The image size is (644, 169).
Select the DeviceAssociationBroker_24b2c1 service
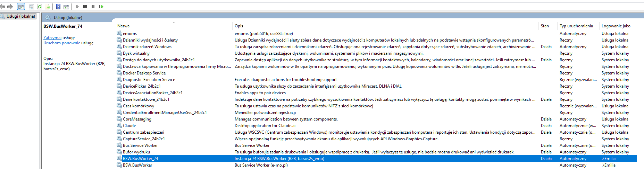[x=152, y=93]
